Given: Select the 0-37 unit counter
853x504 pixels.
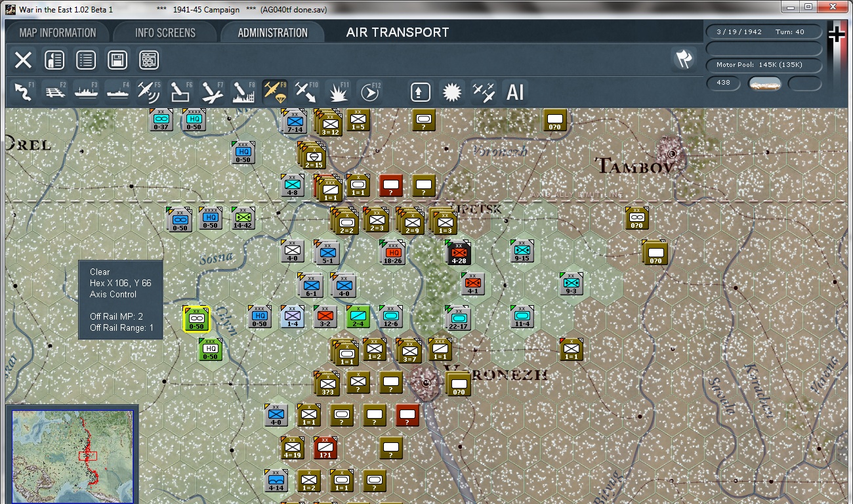Looking at the screenshot, I should click(x=161, y=120).
